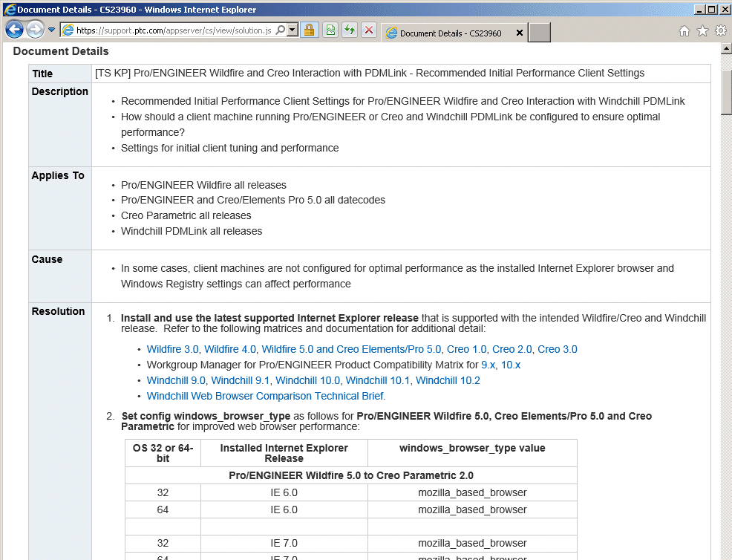Open a new browser tab
This screenshot has height=560, width=732.
point(538,32)
